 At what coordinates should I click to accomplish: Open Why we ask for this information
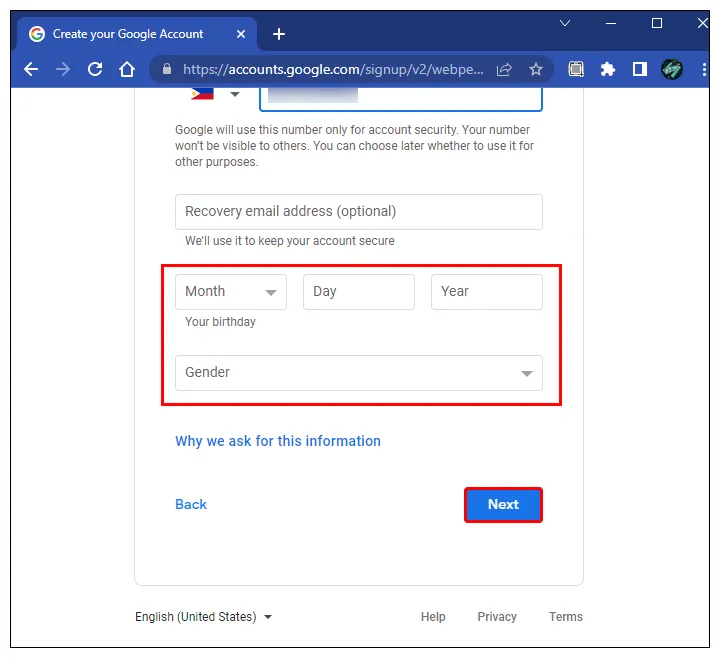click(278, 441)
